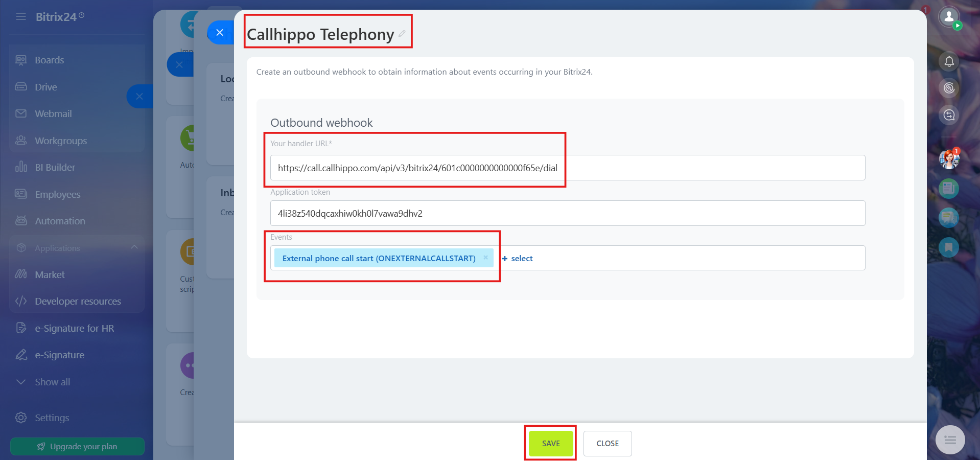The image size is (980, 461).
Task: Click the Upgrade your plan button
Action: tap(77, 446)
